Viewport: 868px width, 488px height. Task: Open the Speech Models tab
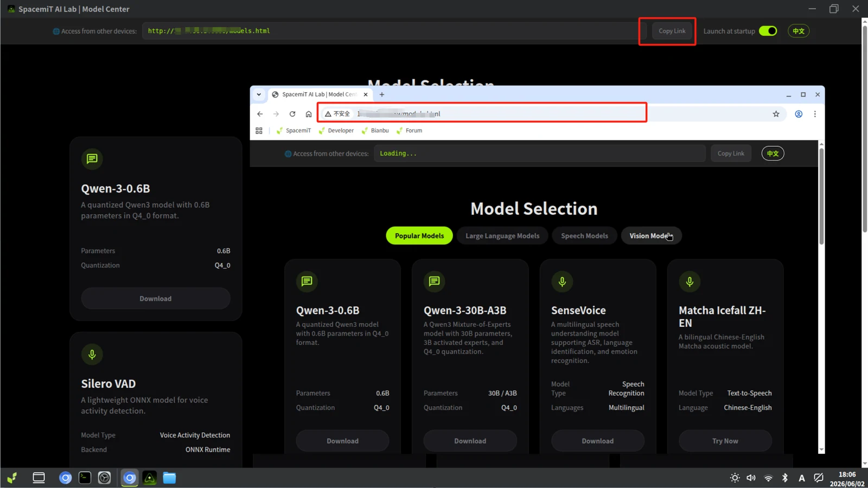coord(584,236)
